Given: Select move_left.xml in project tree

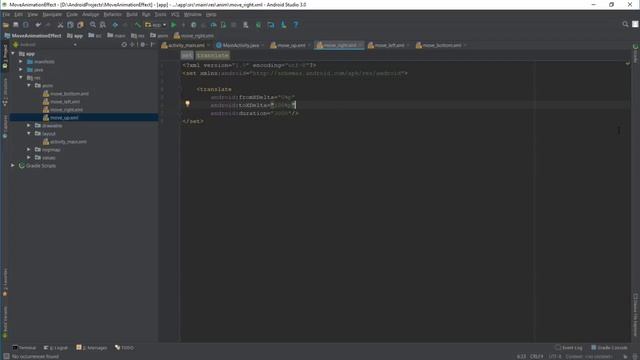Looking at the screenshot, I should click(x=62, y=102).
